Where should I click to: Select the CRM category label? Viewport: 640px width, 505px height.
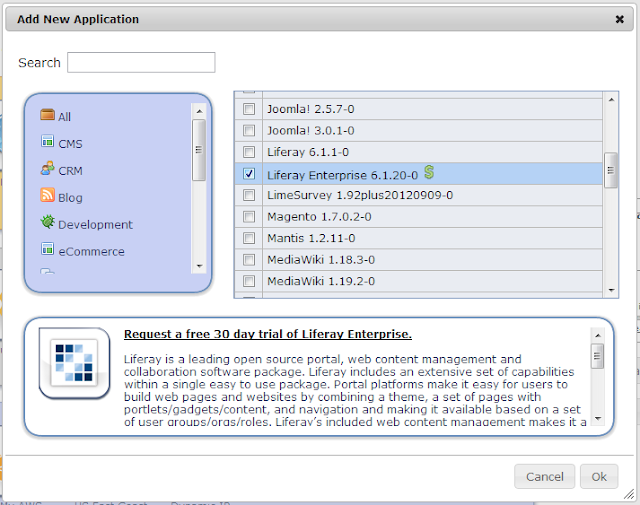70,171
